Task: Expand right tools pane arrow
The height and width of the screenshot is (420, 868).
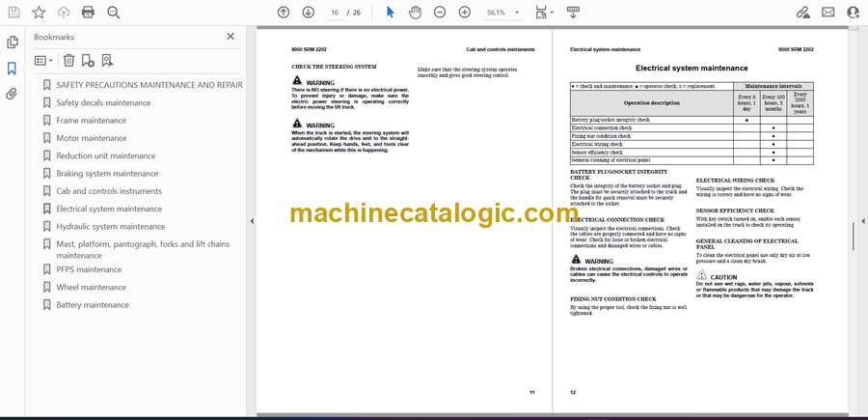Action: pos(862,221)
